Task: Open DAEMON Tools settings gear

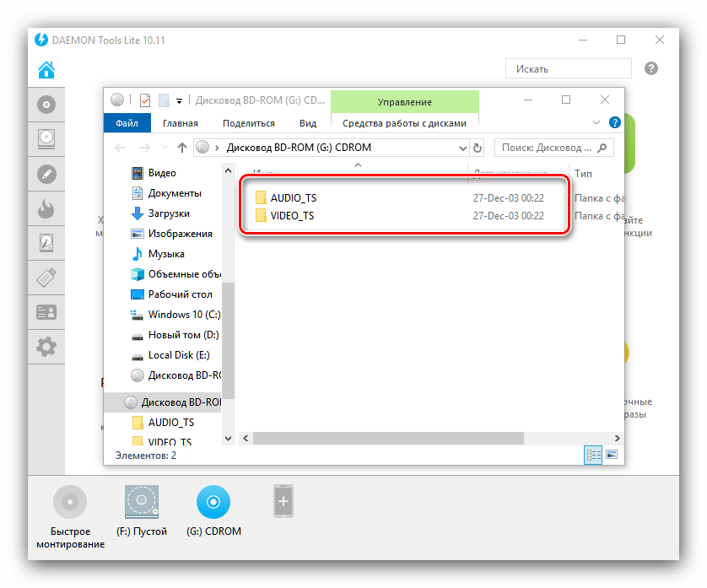Action: click(x=46, y=345)
